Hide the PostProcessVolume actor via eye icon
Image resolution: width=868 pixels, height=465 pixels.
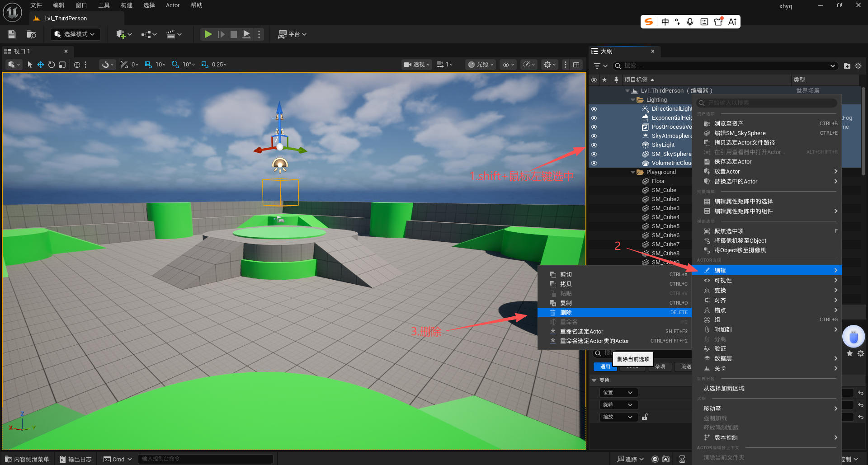pos(594,127)
